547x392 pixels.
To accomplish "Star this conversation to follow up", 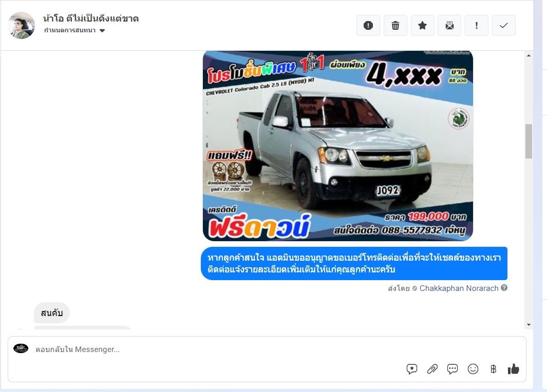I will coord(423,26).
